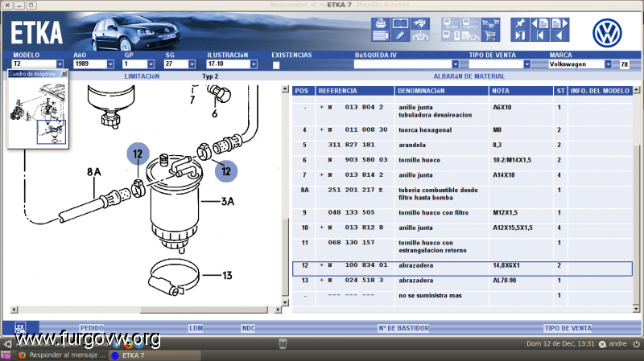Click the Ubuntu logo in the panel
This screenshot has width=644, height=361.
8,344
